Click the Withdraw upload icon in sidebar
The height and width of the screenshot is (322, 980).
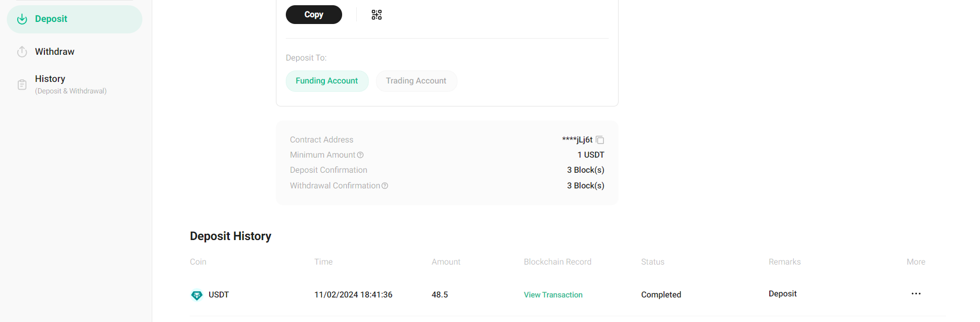point(22,52)
